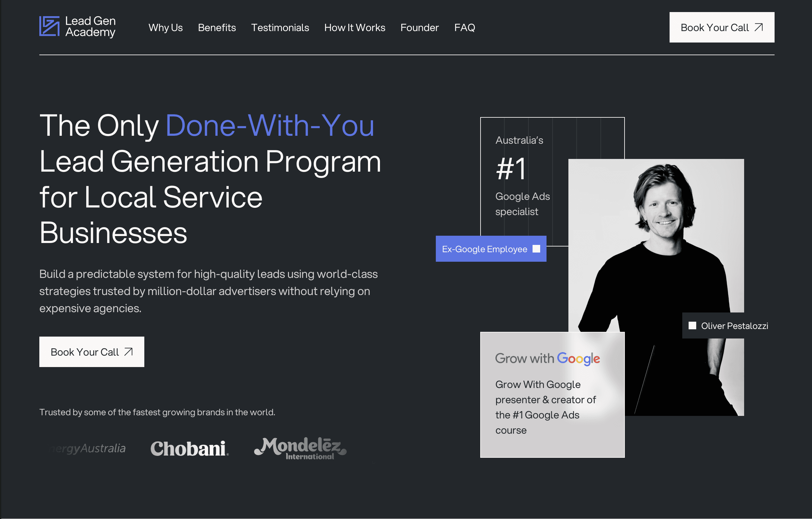Open the Why Us nav link
This screenshot has height=519, width=812.
[x=166, y=27]
